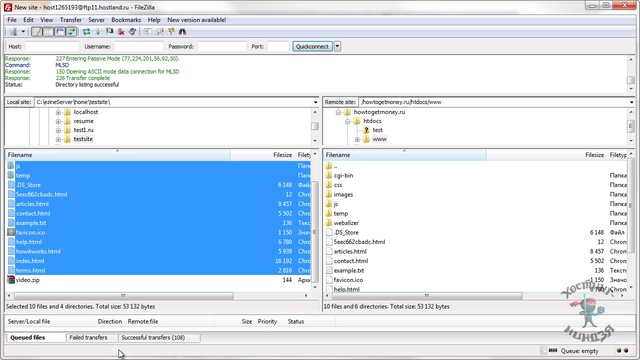Toggle the local directory tree display
Image resolution: width=640 pixels, height=360 pixels.
click(x=48, y=31)
